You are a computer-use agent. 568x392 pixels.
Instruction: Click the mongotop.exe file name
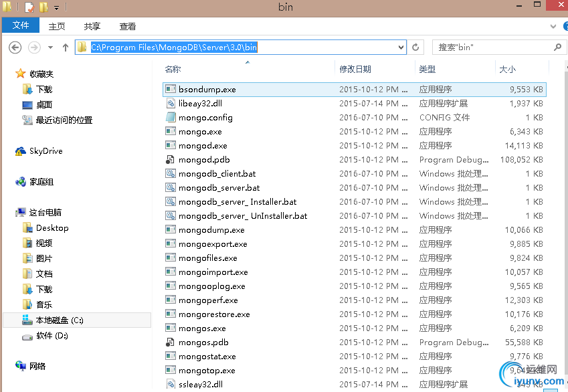pyautogui.click(x=207, y=371)
